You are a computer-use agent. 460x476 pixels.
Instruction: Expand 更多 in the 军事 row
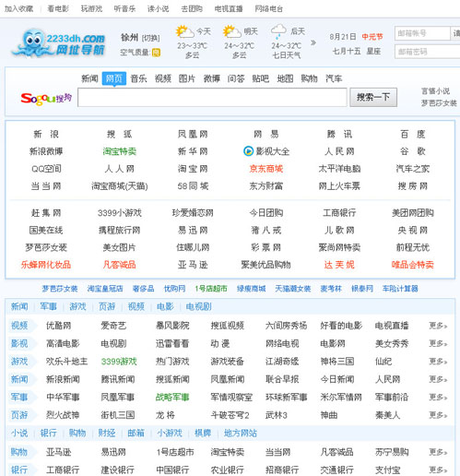pyautogui.click(x=438, y=398)
